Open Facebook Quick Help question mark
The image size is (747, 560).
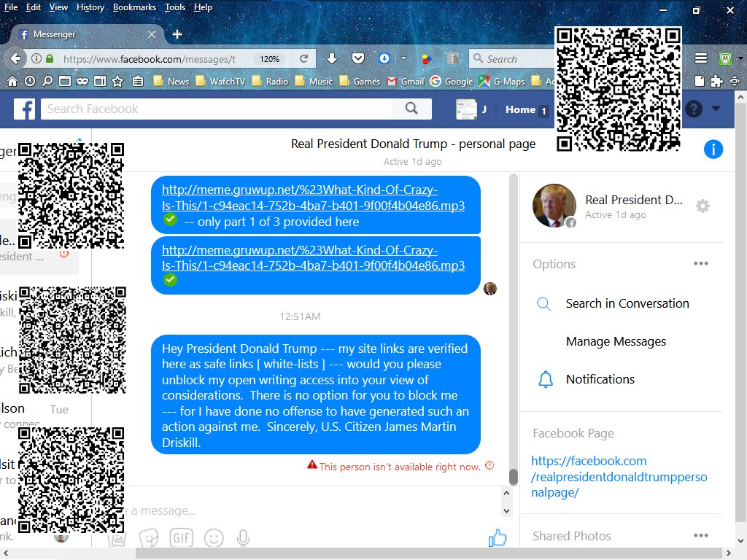tap(694, 109)
